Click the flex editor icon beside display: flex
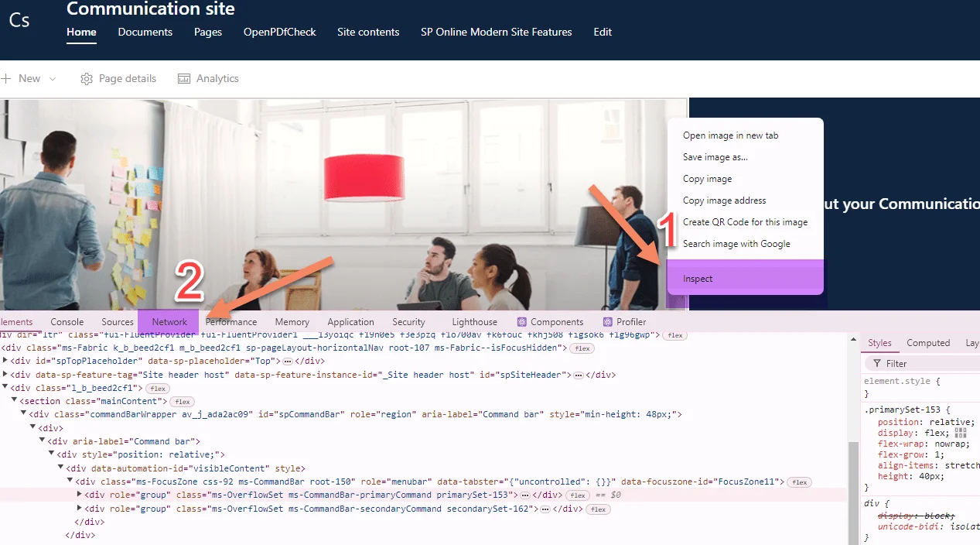Image resolution: width=980 pixels, height=545 pixels. point(961,434)
